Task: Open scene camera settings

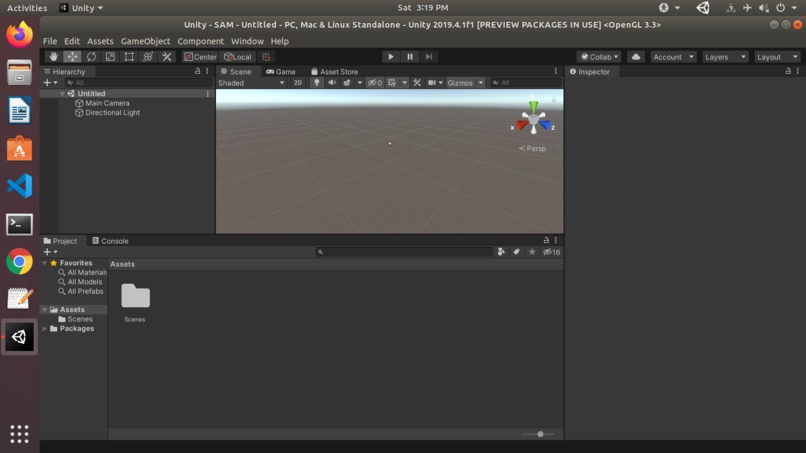Action: (x=432, y=83)
